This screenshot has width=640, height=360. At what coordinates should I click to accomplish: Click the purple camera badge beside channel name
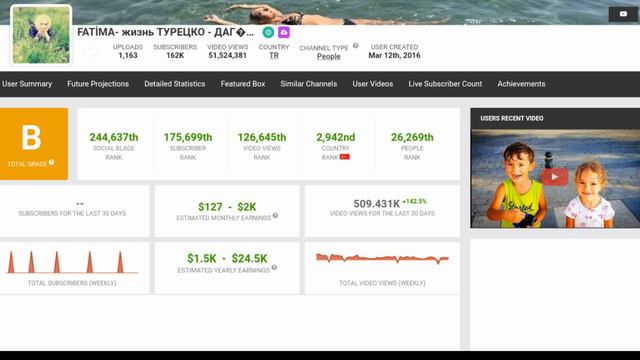[x=284, y=32]
